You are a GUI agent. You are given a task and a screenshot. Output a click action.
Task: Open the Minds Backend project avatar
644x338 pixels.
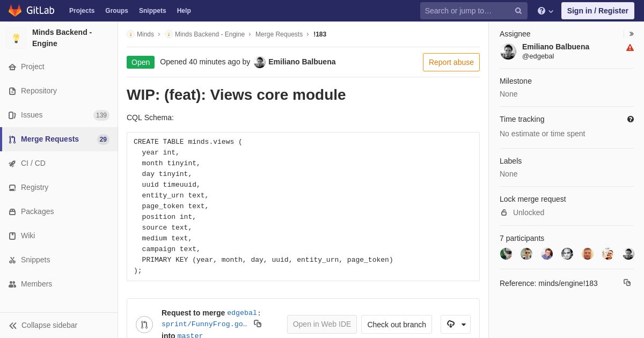pyautogui.click(x=16, y=38)
